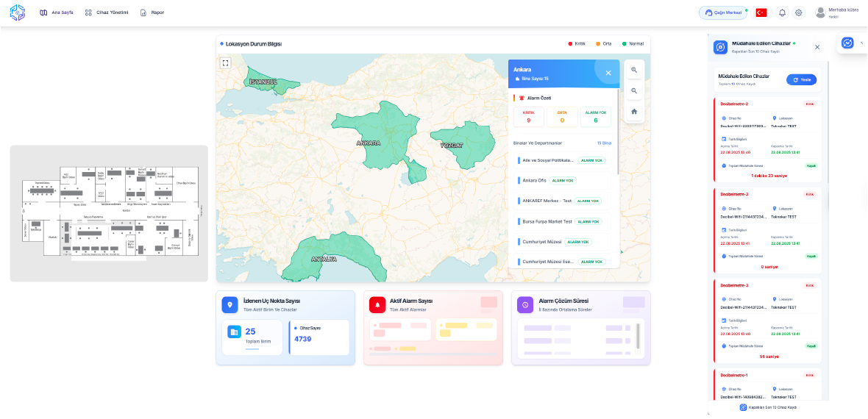Click the Yenile refresh button
868x419 pixels.
click(801, 79)
